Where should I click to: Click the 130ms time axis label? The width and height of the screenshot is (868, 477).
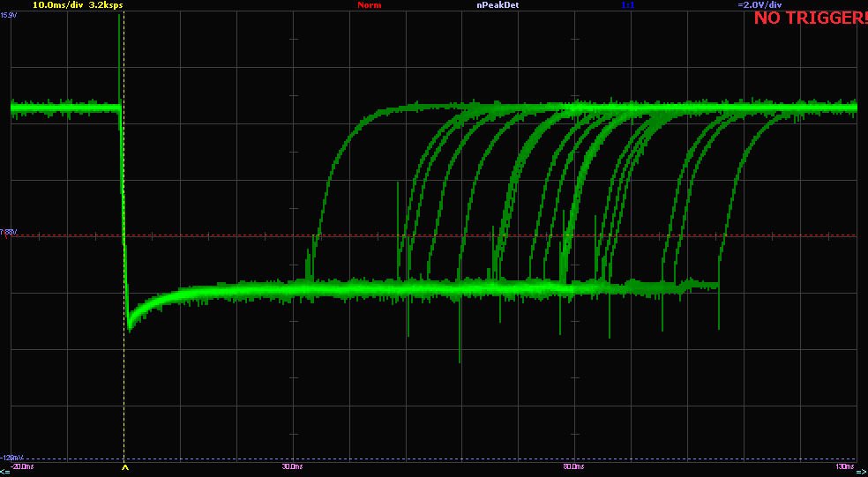point(843,466)
